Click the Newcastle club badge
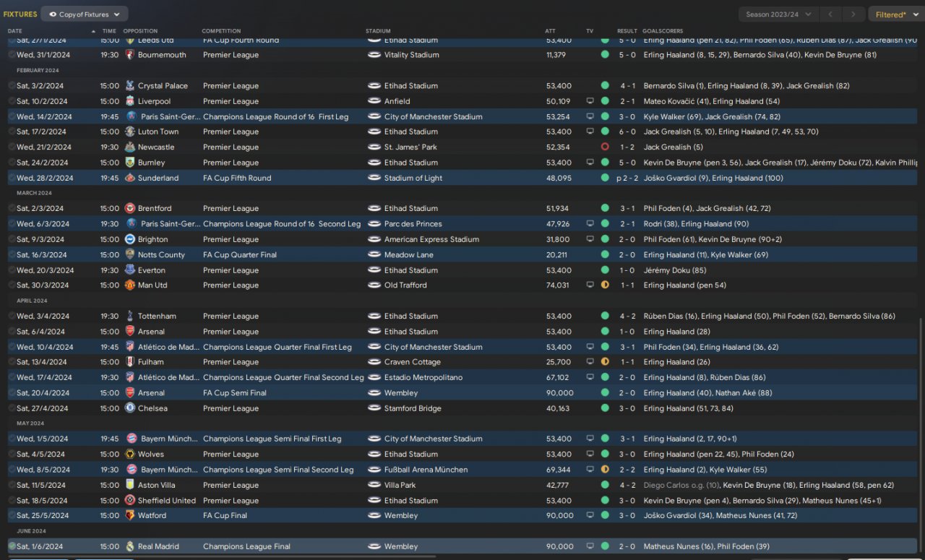 click(x=130, y=147)
